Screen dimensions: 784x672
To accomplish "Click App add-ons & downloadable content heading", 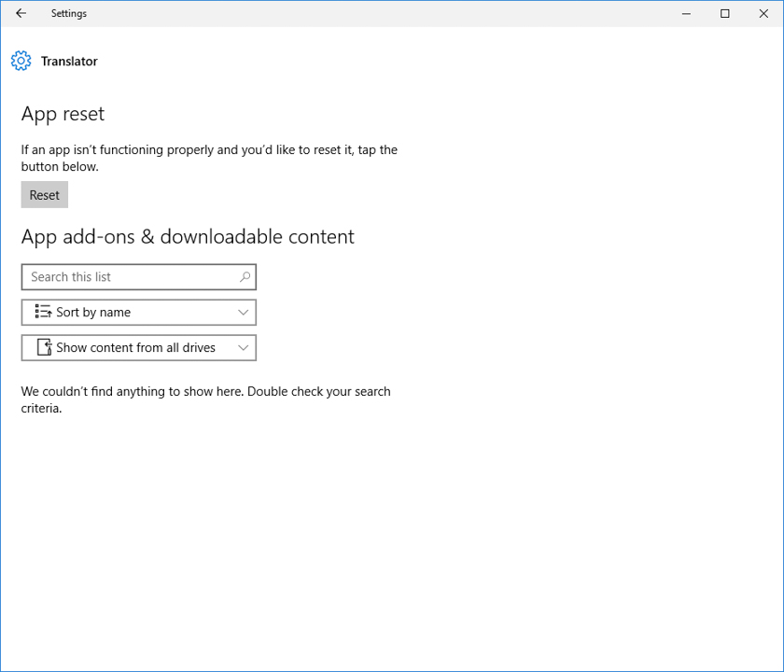I will pos(188,237).
